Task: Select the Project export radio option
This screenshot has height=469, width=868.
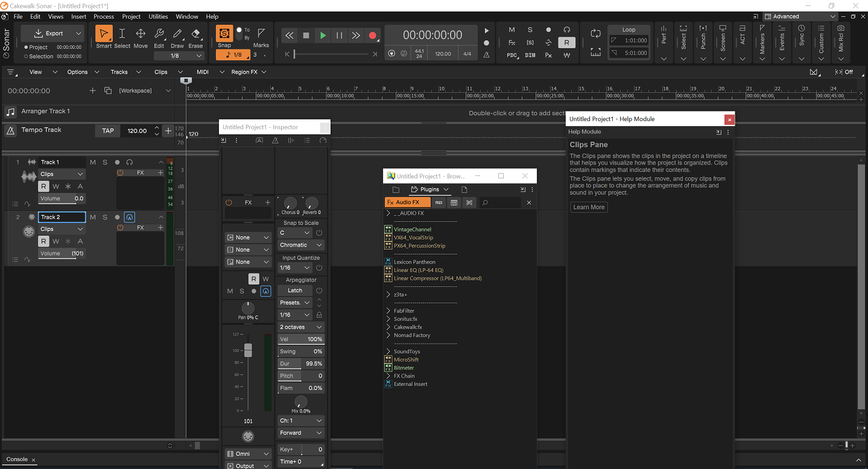Action: tap(26, 47)
